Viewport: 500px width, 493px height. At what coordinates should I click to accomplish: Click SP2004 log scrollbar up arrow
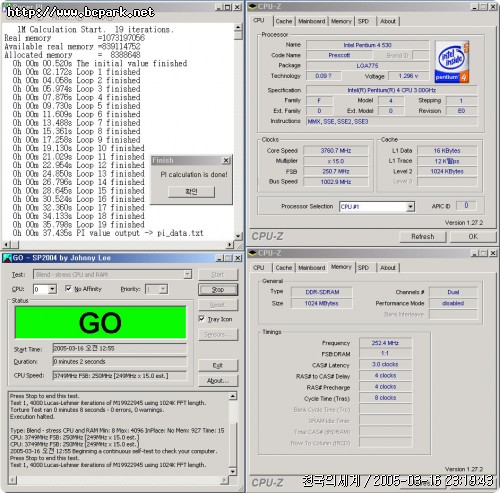(233, 396)
